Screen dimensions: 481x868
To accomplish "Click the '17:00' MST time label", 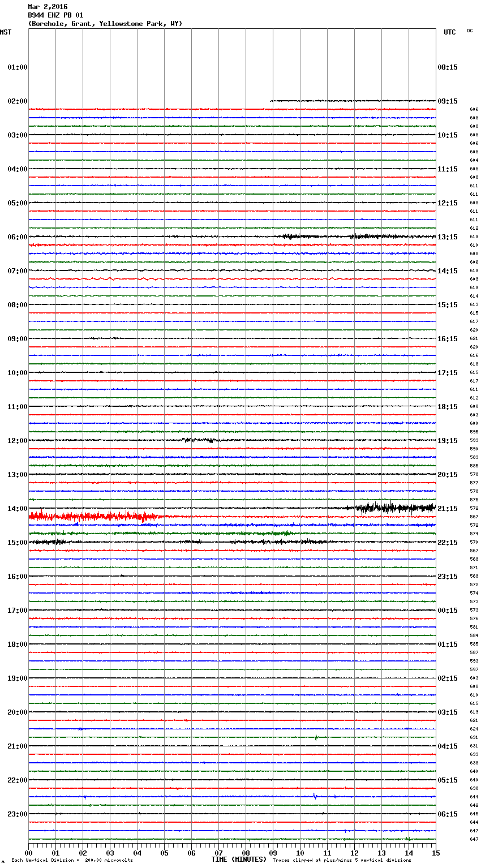I will coord(18,611).
